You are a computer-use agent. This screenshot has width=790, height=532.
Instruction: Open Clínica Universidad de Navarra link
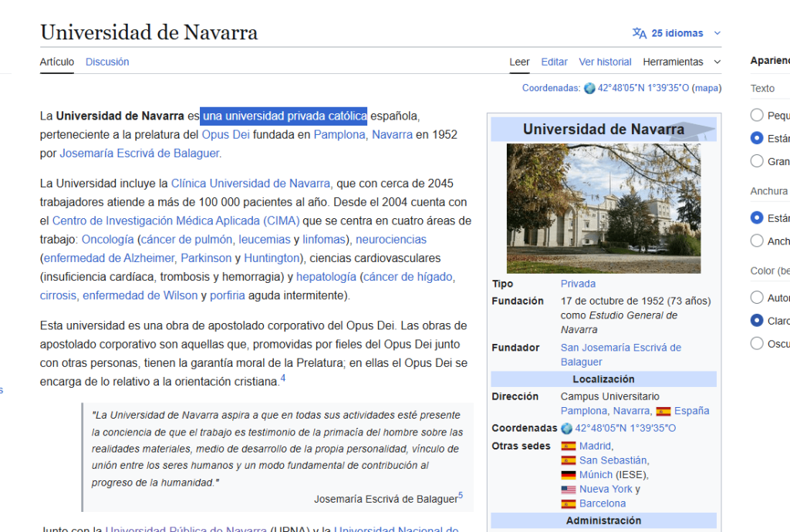pos(251,184)
